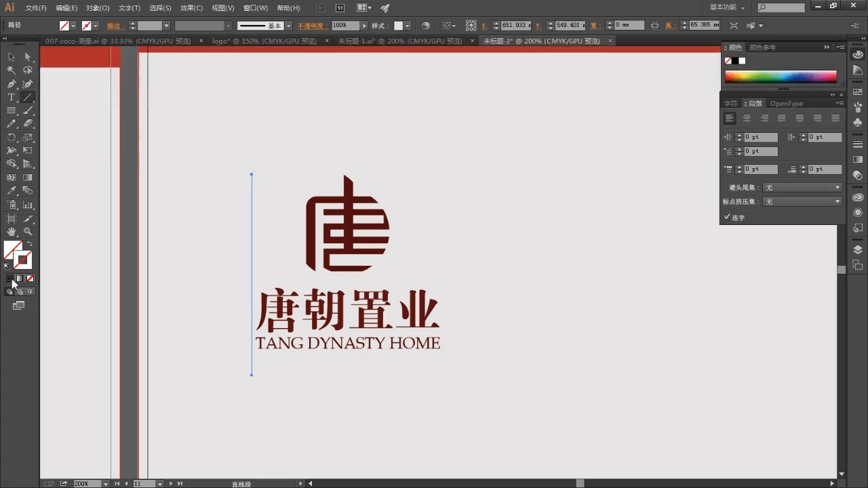The height and width of the screenshot is (488, 868).
Task: Go to first artboard button
Action: pyautogui.click(x=117, y=484)
